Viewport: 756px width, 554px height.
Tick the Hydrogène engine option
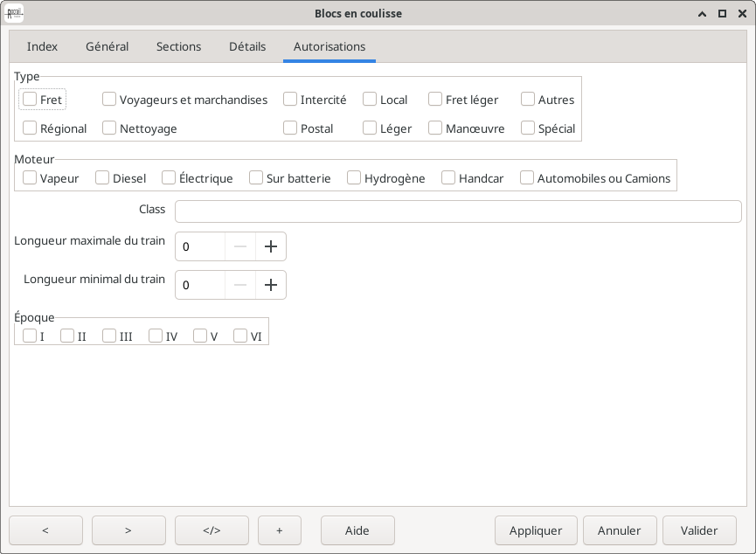[354, 178]
